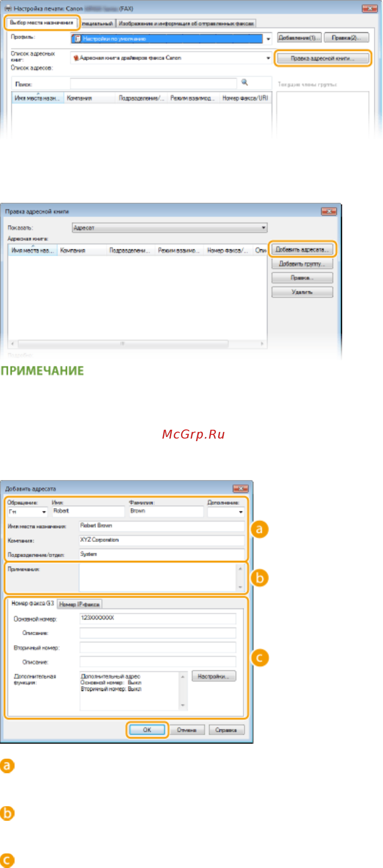
Task: Switch to the destination selection tab
Action: click(x=41, y=23)
